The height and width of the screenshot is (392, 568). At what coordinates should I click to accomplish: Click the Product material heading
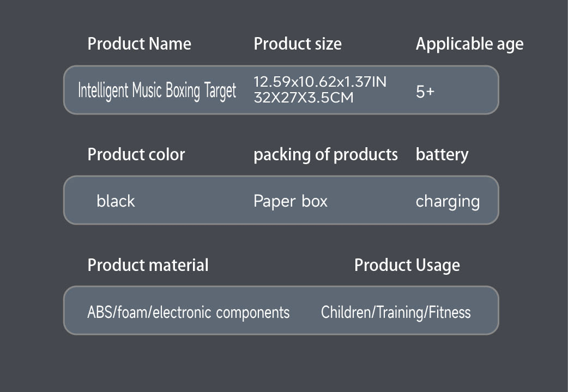(x=148, y=266)
